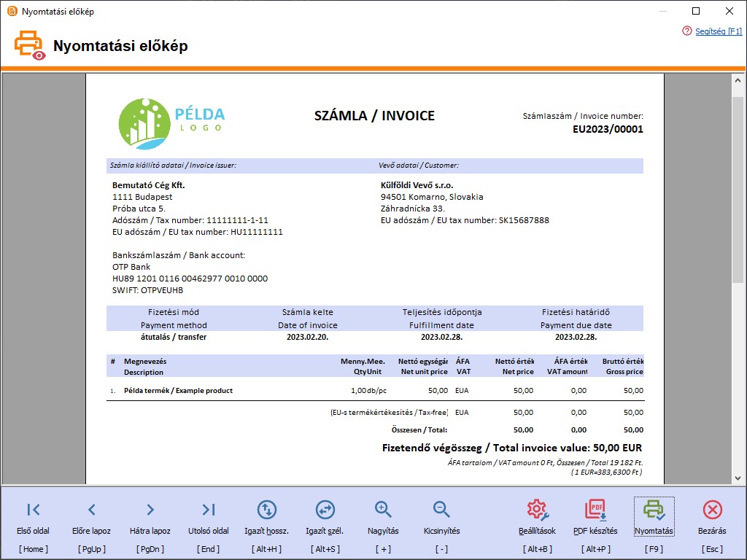This screenshot has width=747, height=560.
Task: Click EU tax number SK15687888 line
Action: 465,220
